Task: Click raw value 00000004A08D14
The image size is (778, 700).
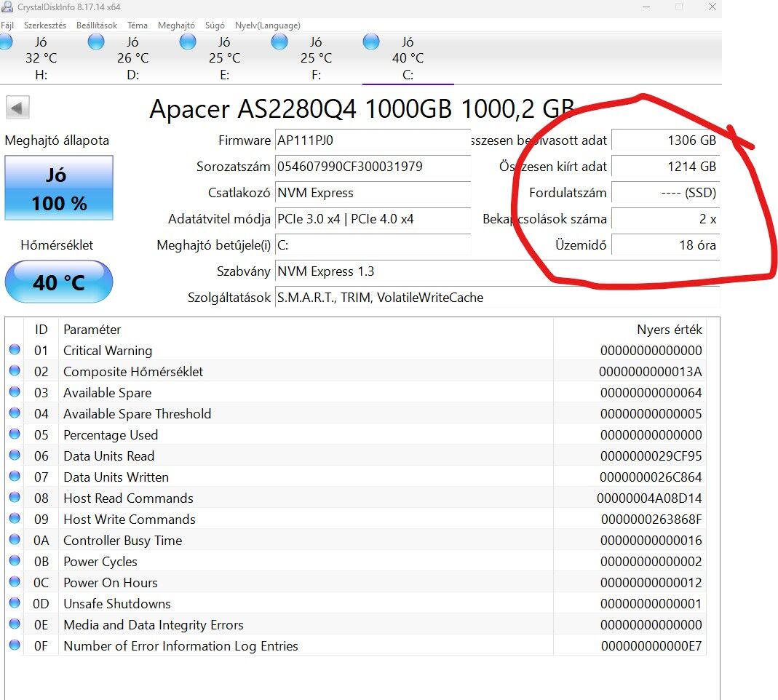Action: pyautogui.click(x=649, y=498)
